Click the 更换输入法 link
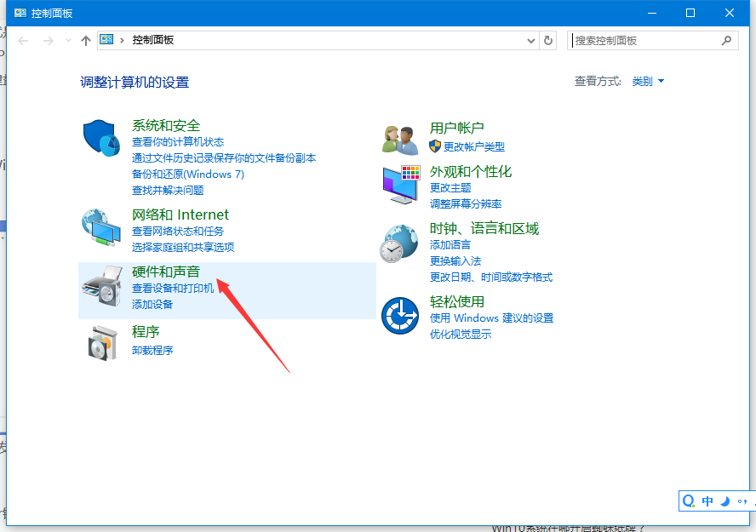This screenshot has height=532, width=756. 455,261
